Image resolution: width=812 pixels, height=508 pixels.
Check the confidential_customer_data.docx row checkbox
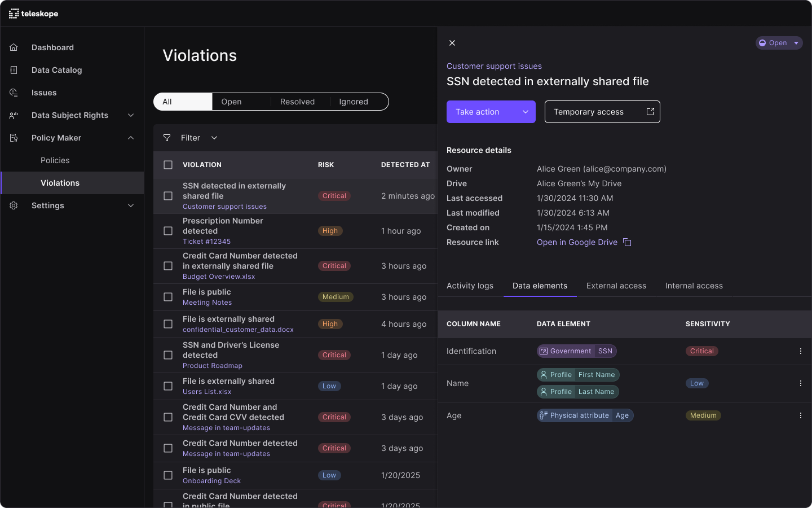point(168,324)
